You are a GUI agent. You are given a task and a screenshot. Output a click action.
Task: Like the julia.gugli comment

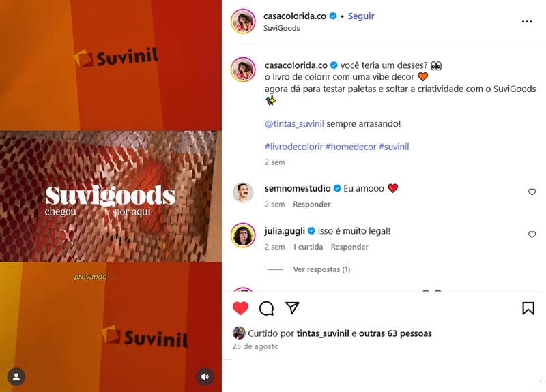click(532, 235)
